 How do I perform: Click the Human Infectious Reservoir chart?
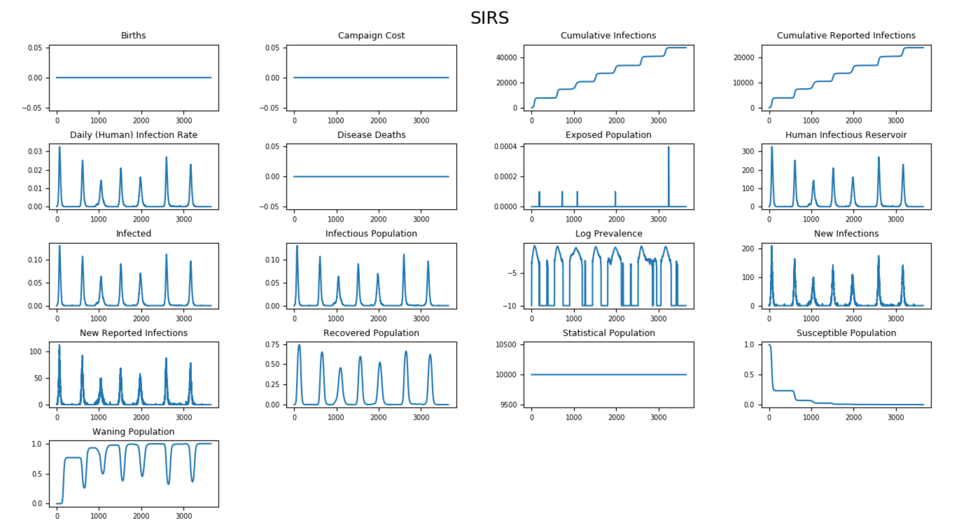pyautogui.click(x=846, y=177)
